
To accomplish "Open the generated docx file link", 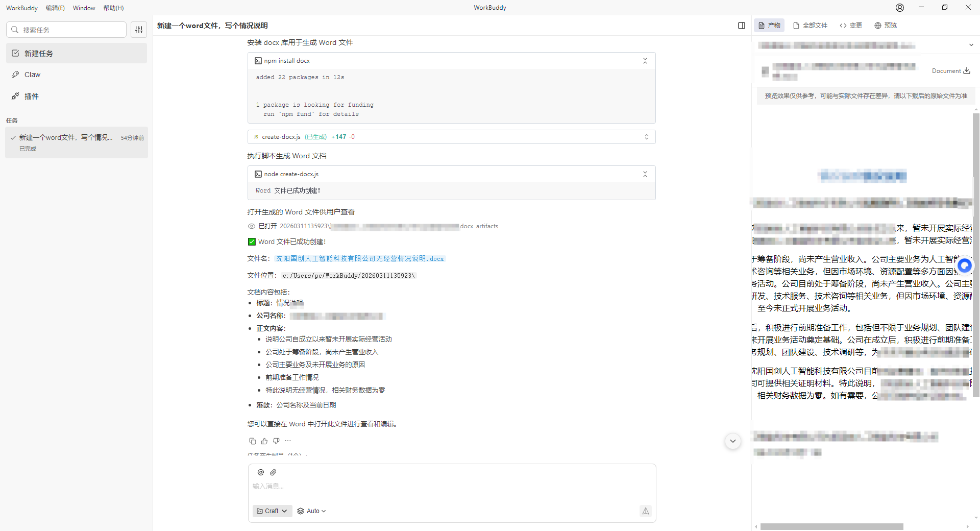I will click(360, 259).
